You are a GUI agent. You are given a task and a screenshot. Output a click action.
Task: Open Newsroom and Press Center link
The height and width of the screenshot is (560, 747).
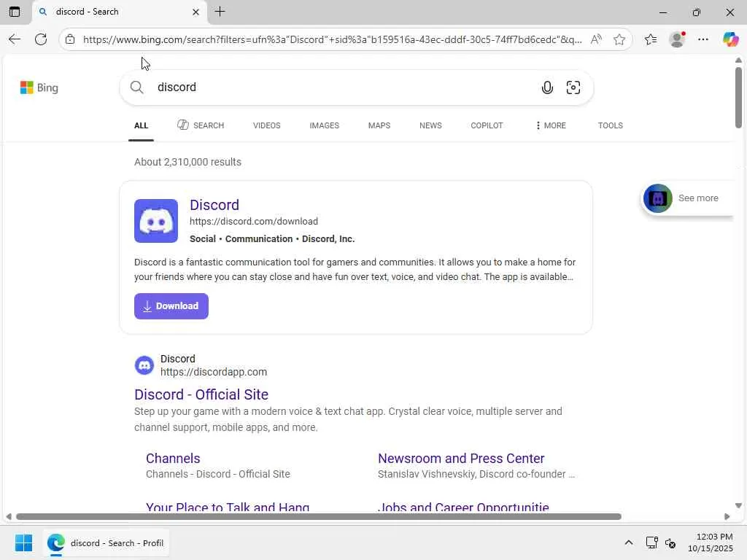461,458
